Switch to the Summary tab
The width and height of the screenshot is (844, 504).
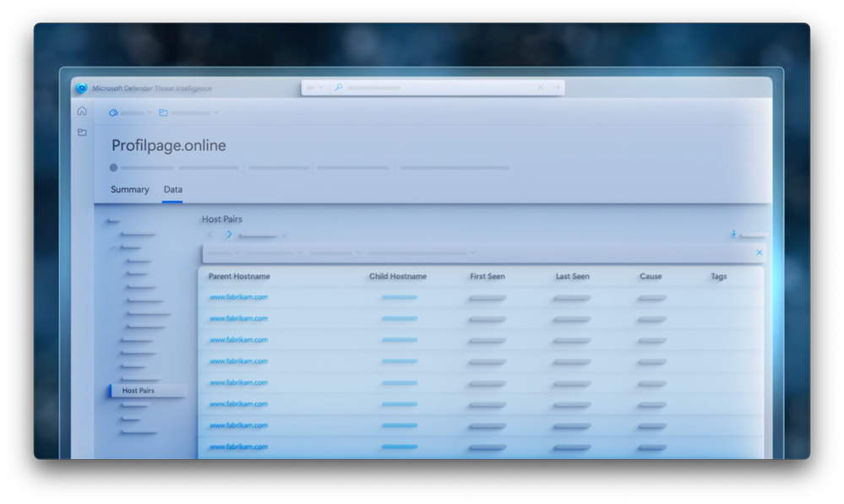point(130,189)
